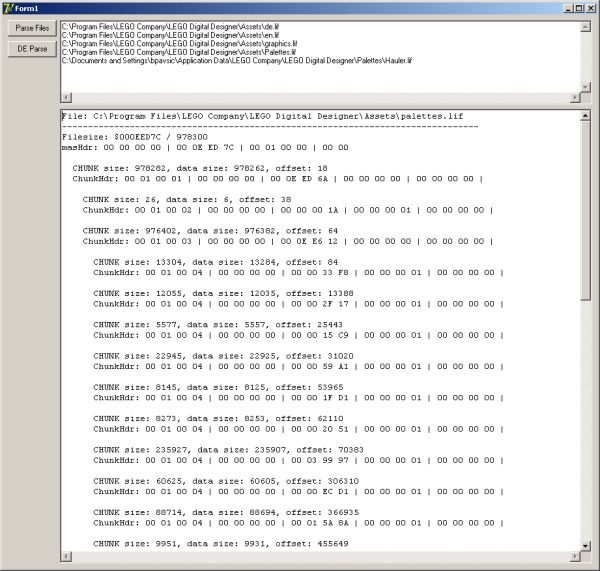Click the 'CHUNK size: 26, data size: 6' line

coord(187,200)
